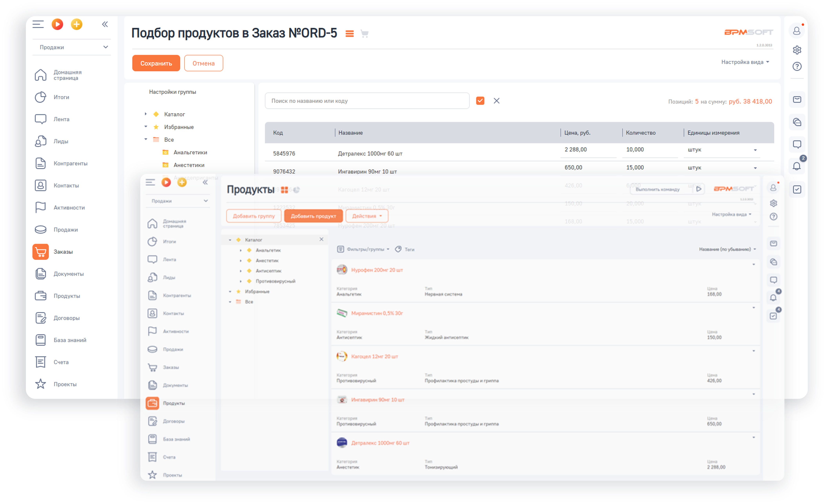The width and height of the screenshot is (826, 504).
Task: Click yellow plus add button in Orders window
Action: 77,24
